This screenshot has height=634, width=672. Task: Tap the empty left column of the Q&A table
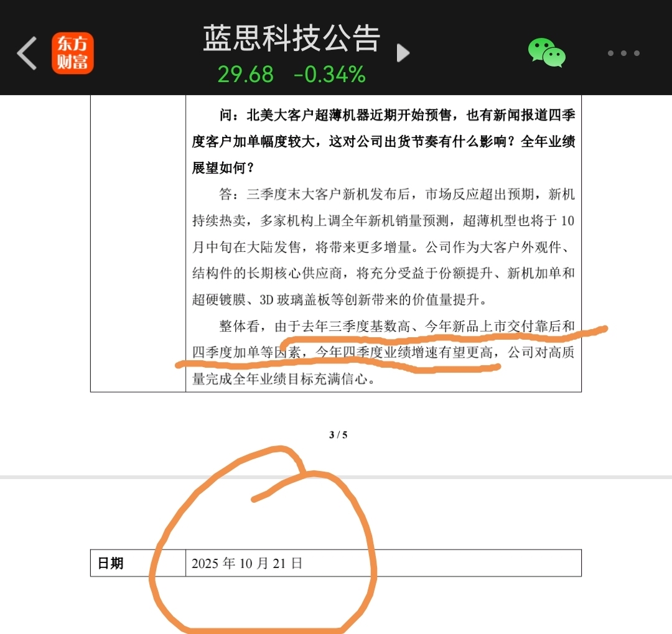(138, 243)
